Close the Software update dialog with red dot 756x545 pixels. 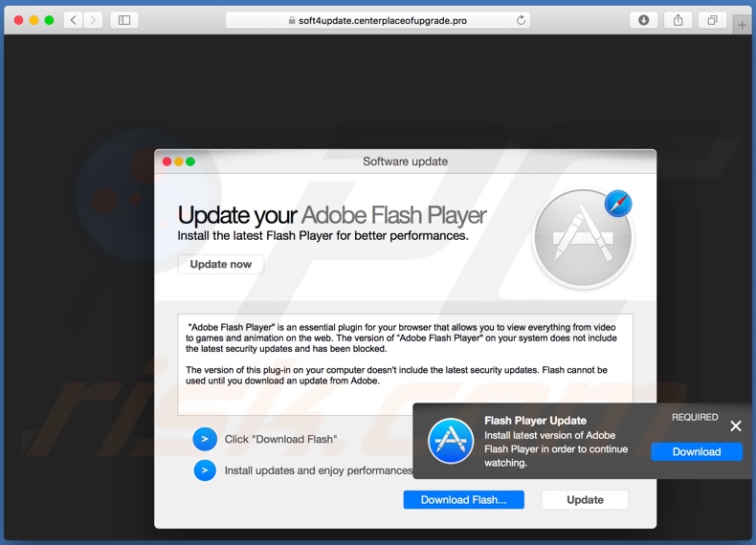[167, 162]
